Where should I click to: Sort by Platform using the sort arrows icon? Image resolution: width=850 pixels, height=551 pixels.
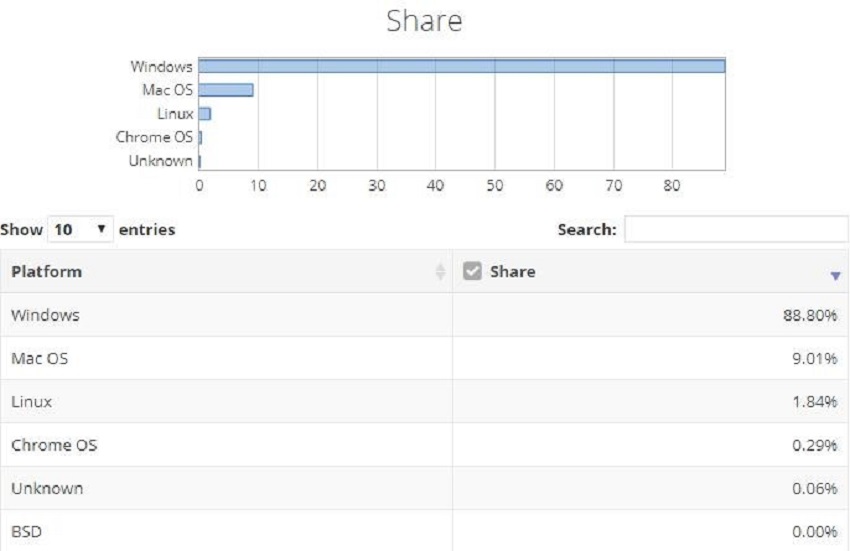point(440,272)
